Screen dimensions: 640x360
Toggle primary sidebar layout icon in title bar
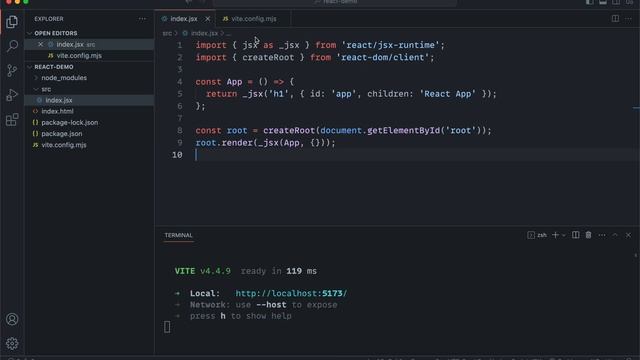click(590, 2)
